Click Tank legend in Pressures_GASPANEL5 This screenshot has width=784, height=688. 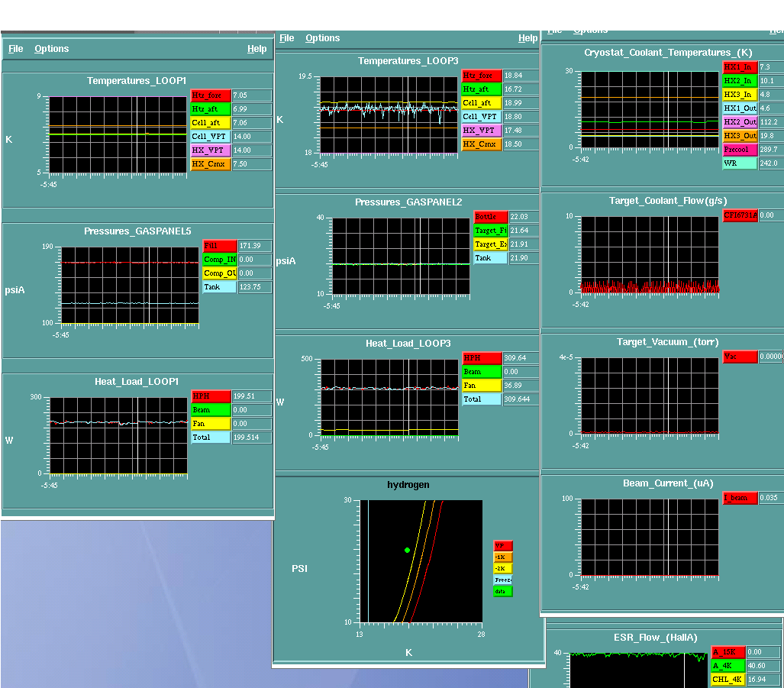point(220,287)
